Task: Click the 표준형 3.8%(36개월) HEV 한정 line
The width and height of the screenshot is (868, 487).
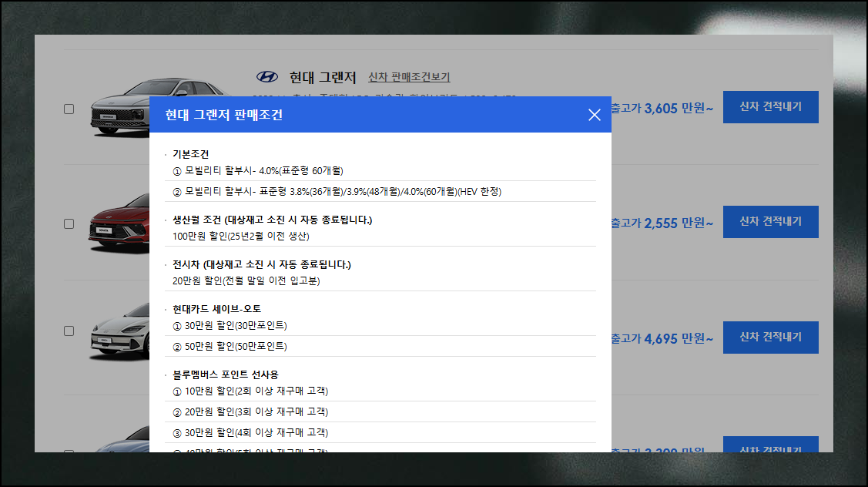Action: tap(337, 191)
